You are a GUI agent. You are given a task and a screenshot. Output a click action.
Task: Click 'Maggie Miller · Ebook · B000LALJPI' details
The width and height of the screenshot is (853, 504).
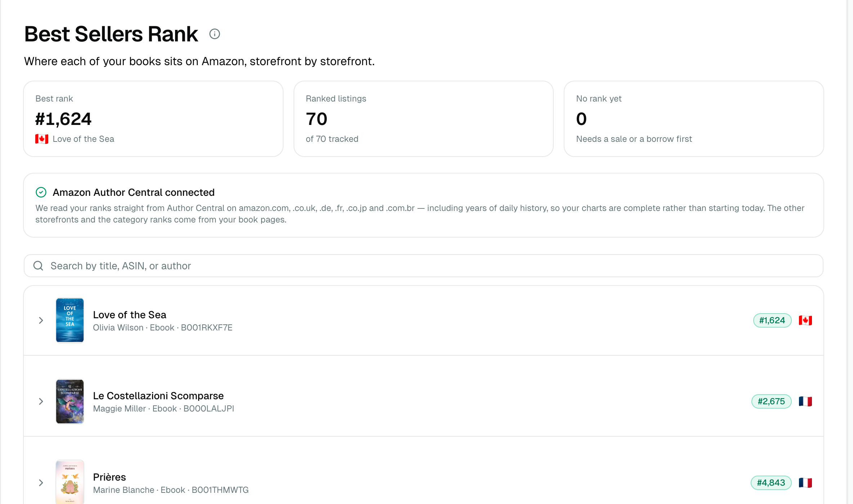[x=164, y=409]
